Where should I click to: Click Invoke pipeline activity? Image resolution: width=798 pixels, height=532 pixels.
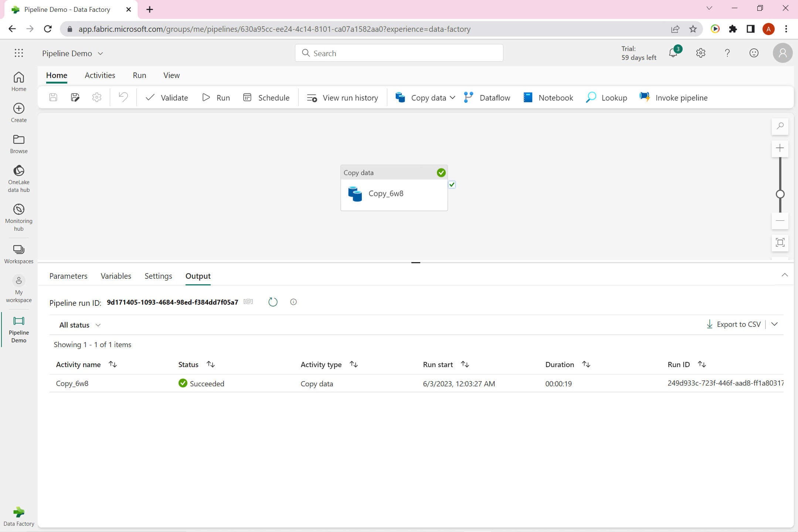click(x=673, y=98)
